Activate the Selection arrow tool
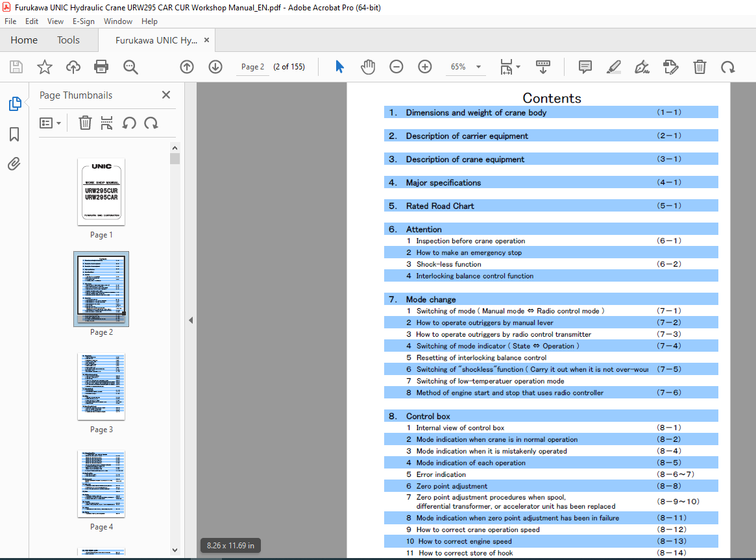The height and width of the screenshot is (560, 756). coord(339,67)
